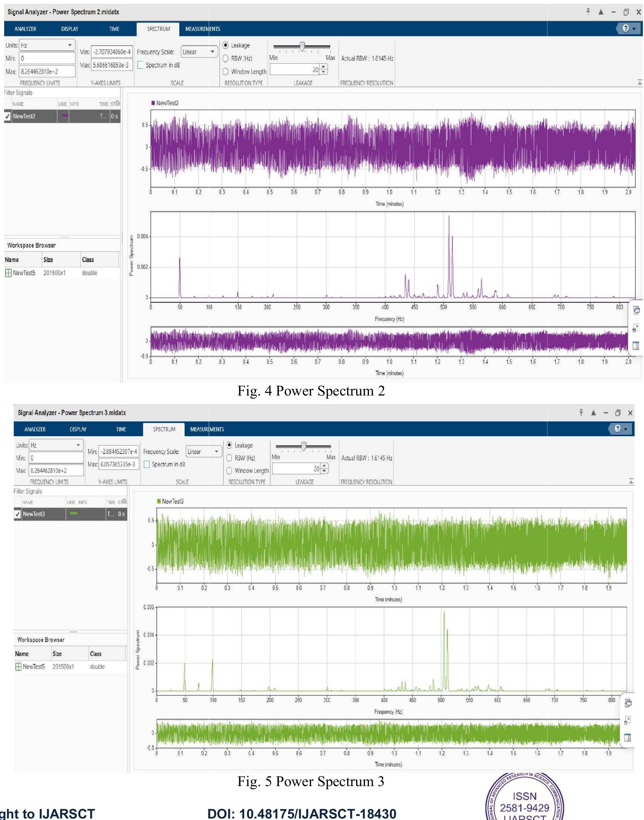The height and width of the screenshot is (820, 644).
Task: Enable Spectrum in dB in Power Spectrum 2
Action: 141,65
